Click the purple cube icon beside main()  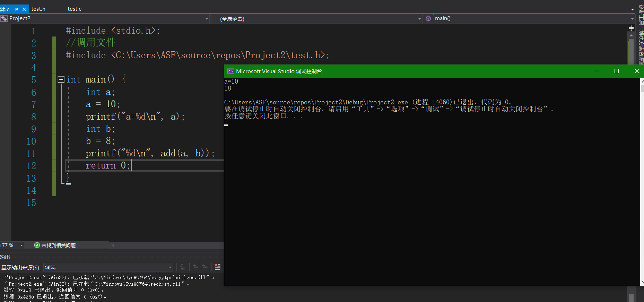pos(428,18)
